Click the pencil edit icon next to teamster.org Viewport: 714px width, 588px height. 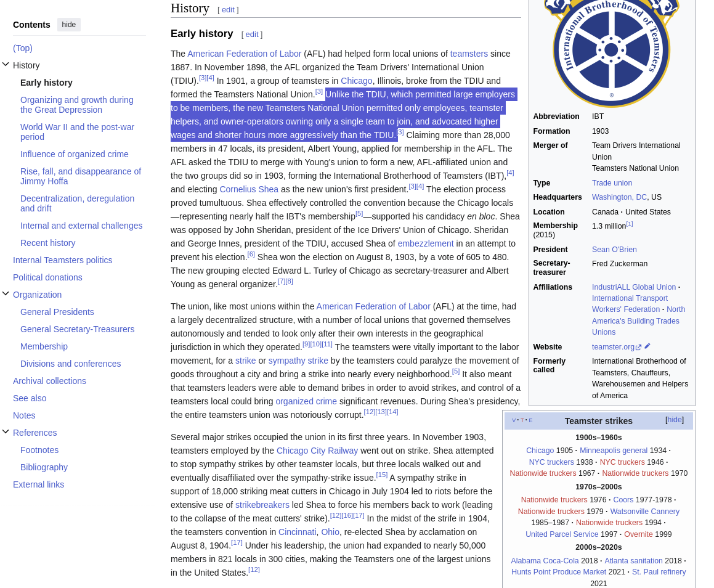click(647, 346)
